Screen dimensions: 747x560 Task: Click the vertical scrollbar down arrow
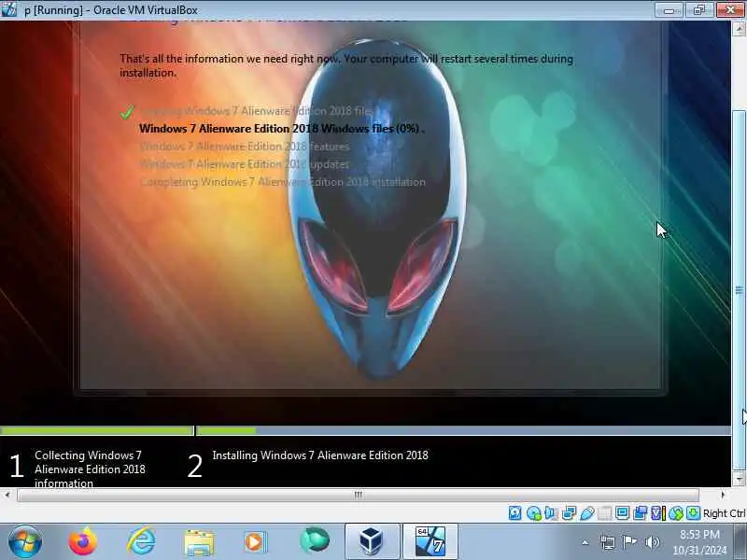point(739,479)
